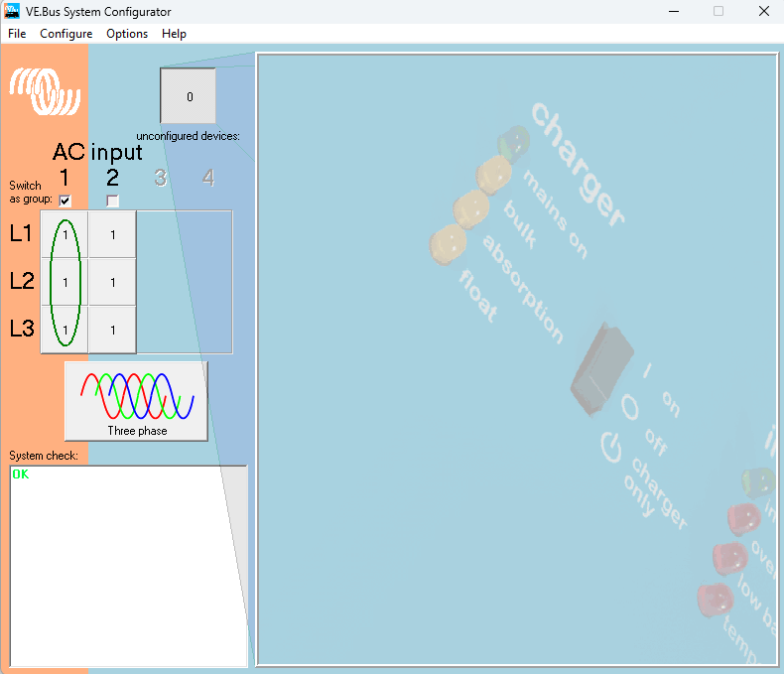Click the bulk LED on charger panel
Viewport: 784px width, 674px height.
point(494,175)
